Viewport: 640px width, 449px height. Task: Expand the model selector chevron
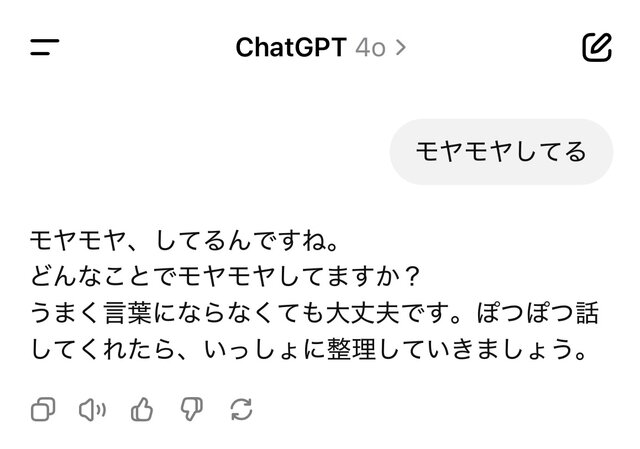pos(400,47)
